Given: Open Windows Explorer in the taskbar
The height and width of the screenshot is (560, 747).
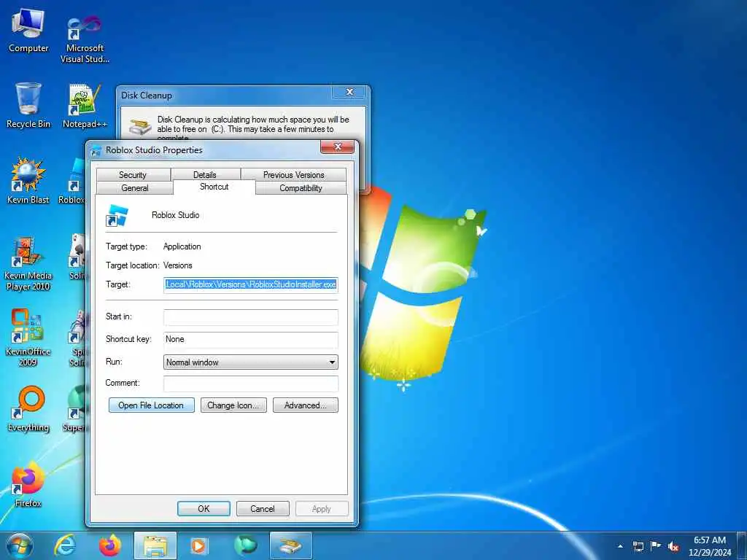Looking at the screenshot, I should click(x=155, y=545).
